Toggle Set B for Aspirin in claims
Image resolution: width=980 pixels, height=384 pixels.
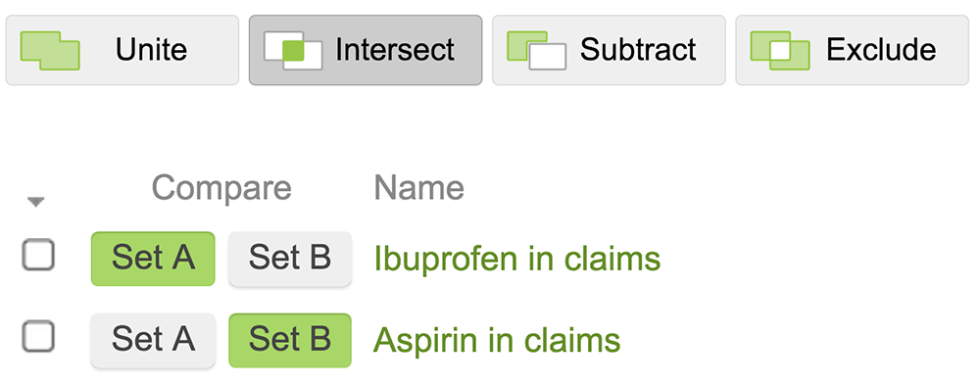tap(290, 340)
